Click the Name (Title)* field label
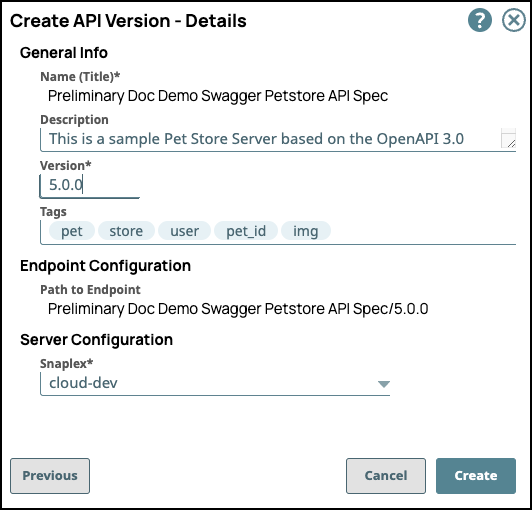Viewport: 532px width, 510px height. click(x=80, y=77)
